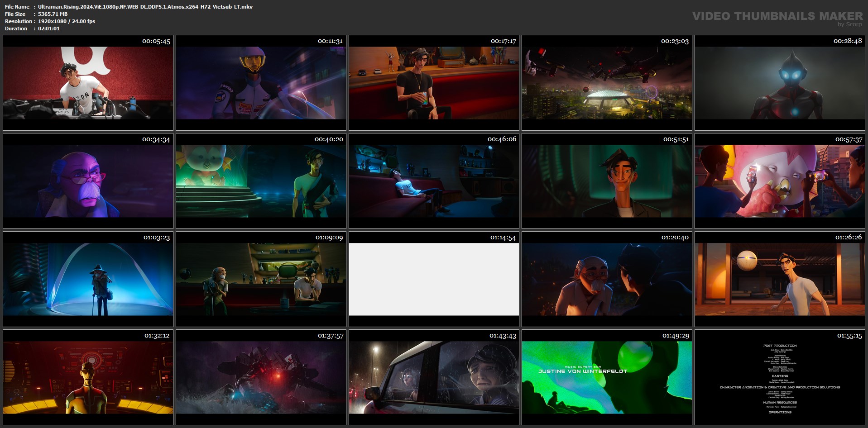Click the timestamp label 00:05:45
868x428 pixels.
(x=156, y=41)
